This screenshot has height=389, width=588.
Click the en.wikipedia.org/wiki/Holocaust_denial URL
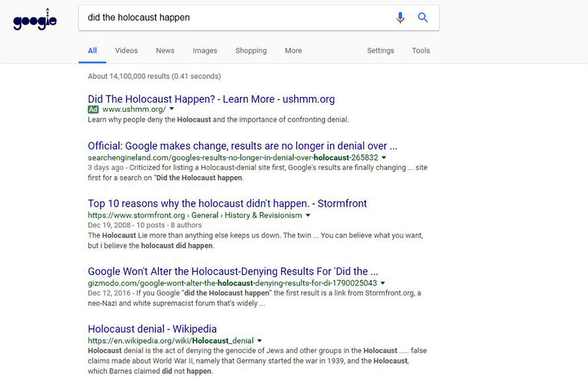point(171,341)
